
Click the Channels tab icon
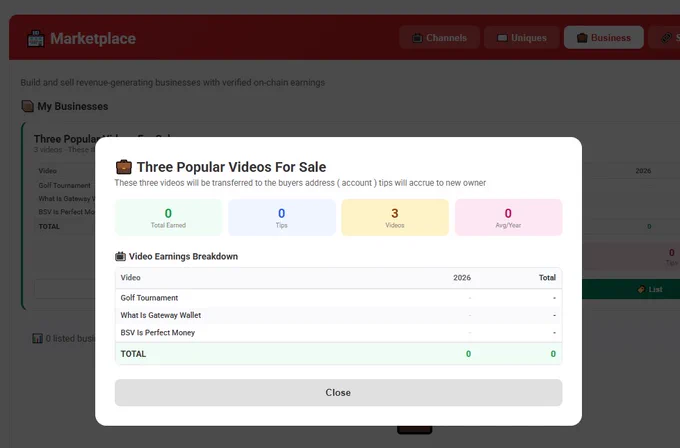click(x=417, y=38)
